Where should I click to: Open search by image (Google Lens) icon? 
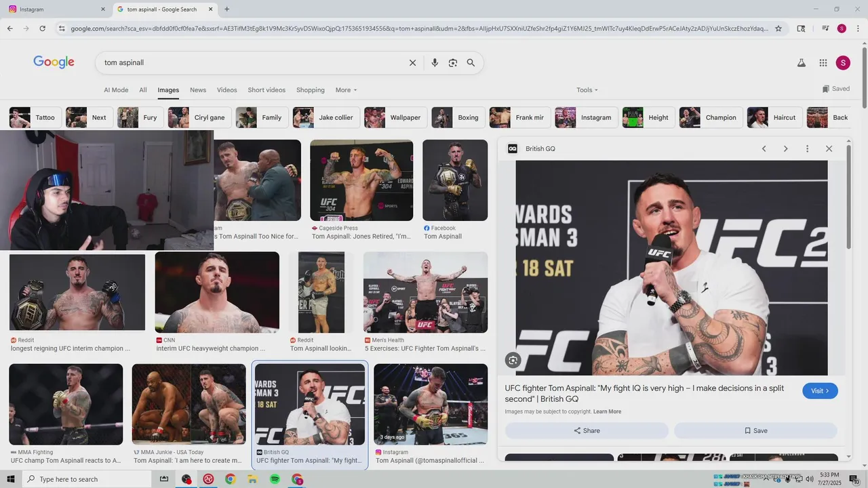pos(453,62)
